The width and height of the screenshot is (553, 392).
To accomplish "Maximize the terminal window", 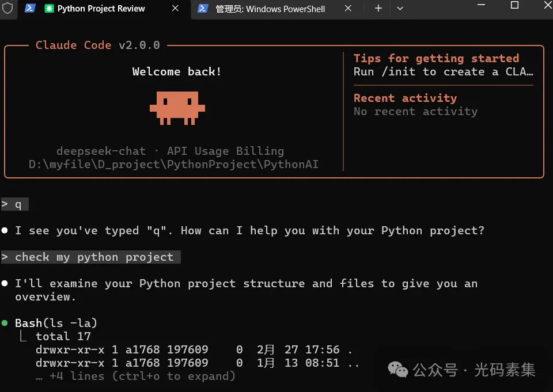I will coord(514,5).
